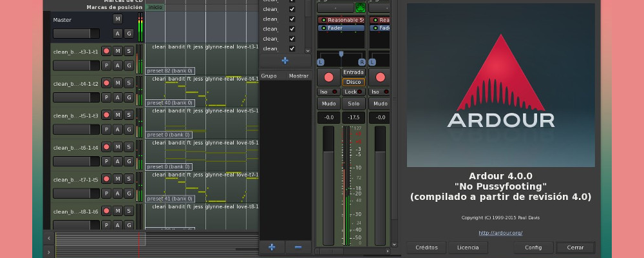Arm recording on track clean_b...-t5-1-t3
The width and height of the screenshot is (644, 258).
(106, 115)
